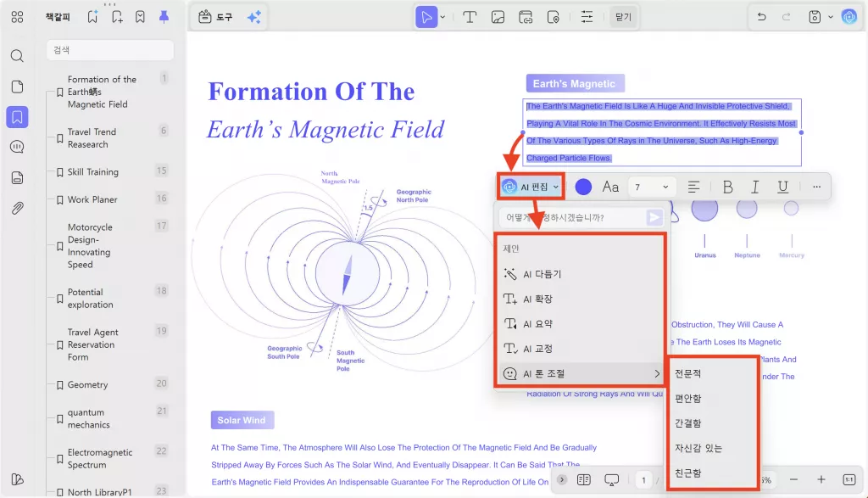
Task: Select the page thumbnails panel icon
Action: tap(18, 87)
